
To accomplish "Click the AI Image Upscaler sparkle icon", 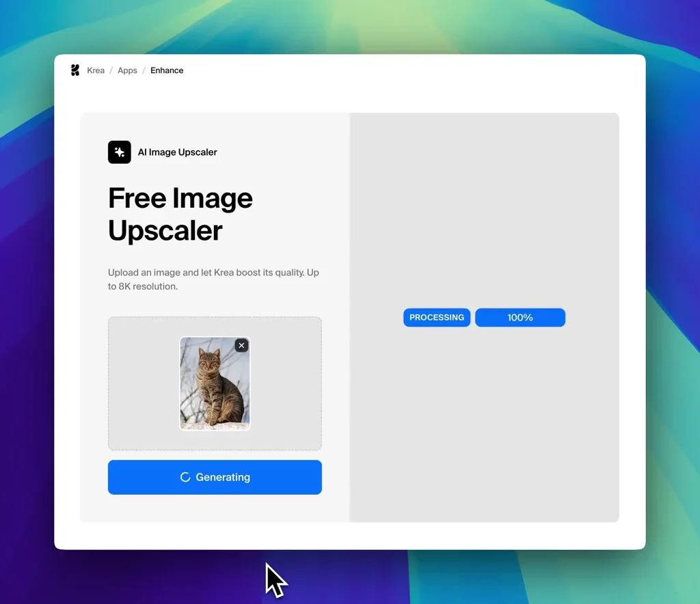I will (x=119, y=152).
